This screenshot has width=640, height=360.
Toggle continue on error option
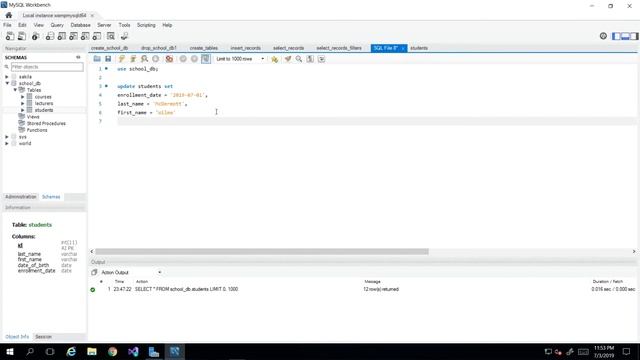pyautogui.click(x=169, y=59)
